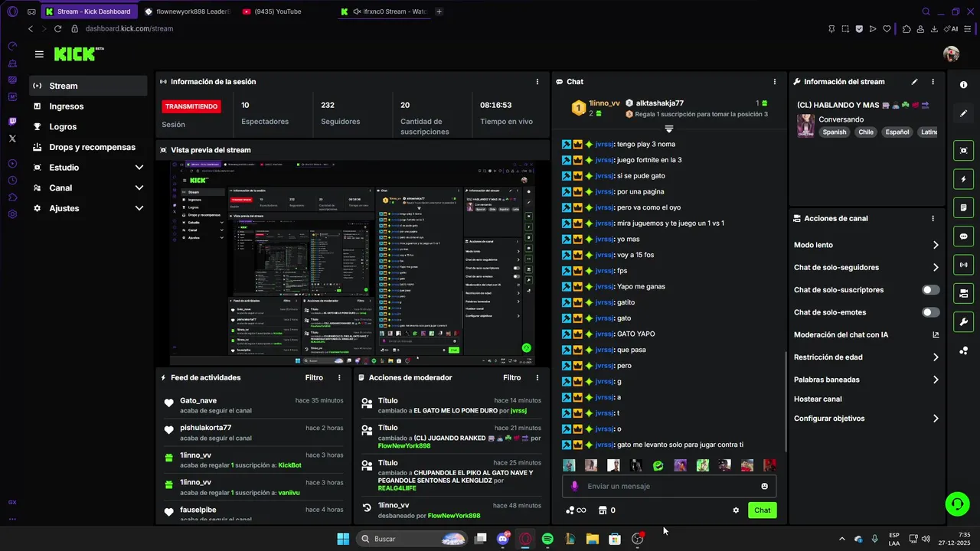Screen dimensions: 980x551
Task: Click the points bubbles icon in toolbar
Action: pos(963,350)
